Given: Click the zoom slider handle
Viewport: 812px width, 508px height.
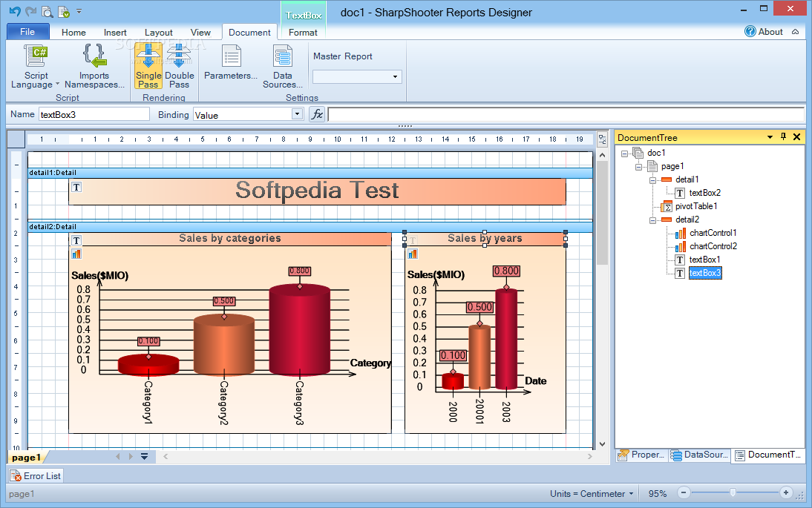Looking at the screenshot, I should (733, 492).
